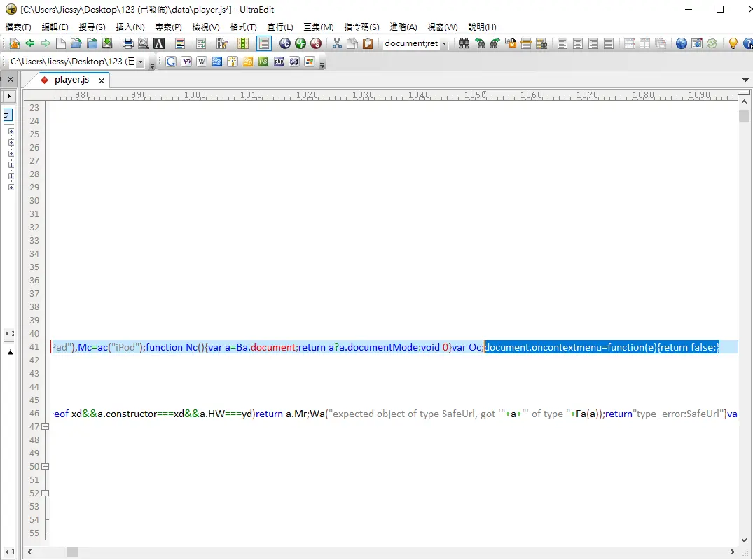Open the 搜尋(S) menu
Image resolution: width=753 pixels, height=560 pixels.
92,27
